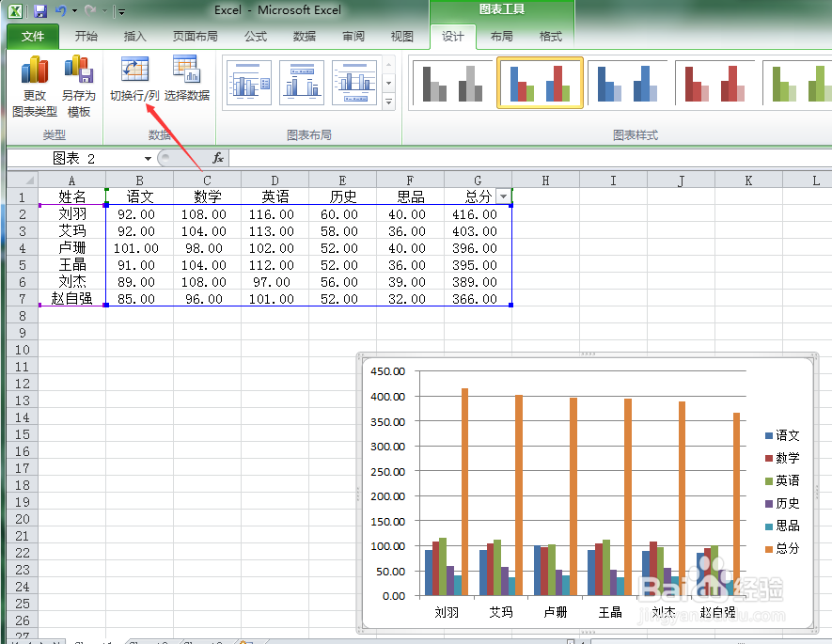The width and height of the screenshot is (832, 644).
Task: Open the Undo history dropdown arrow
Action: [75, 11]
